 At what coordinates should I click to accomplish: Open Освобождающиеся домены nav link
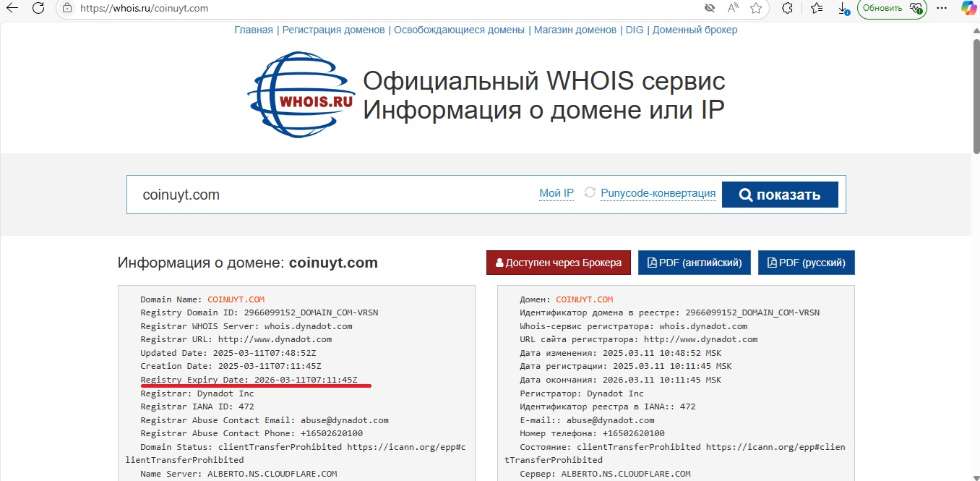point(460,30)
